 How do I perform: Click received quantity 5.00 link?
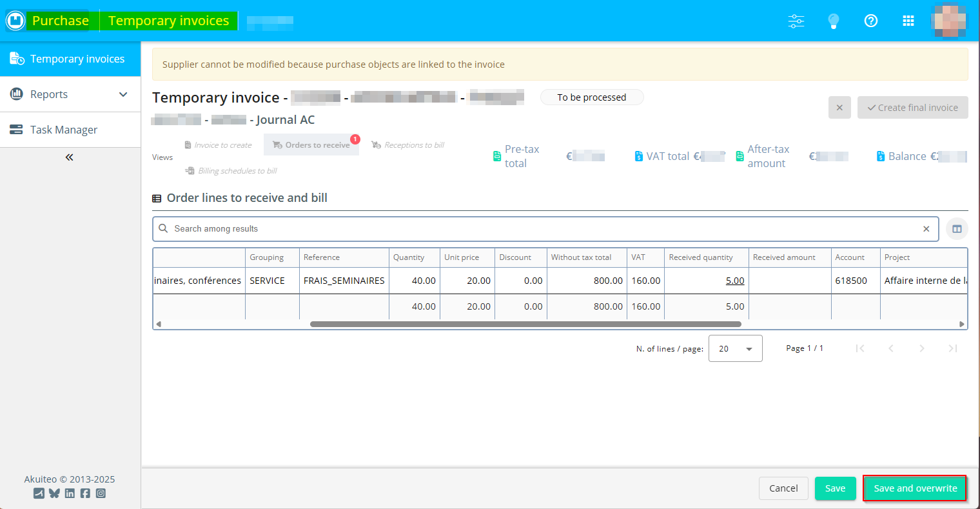coord(734,281)
